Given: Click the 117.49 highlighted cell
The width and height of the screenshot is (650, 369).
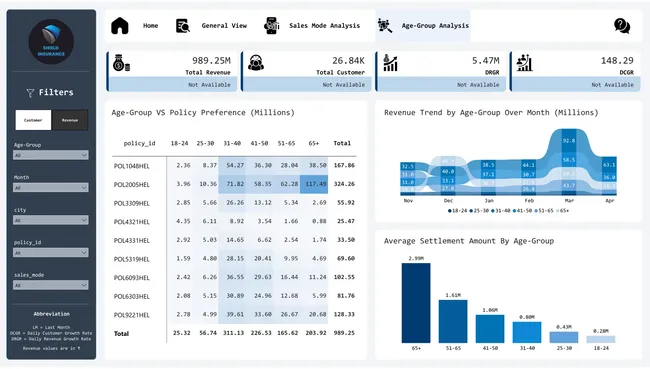Looking at the screenshot, I should (x=314, y=184).
